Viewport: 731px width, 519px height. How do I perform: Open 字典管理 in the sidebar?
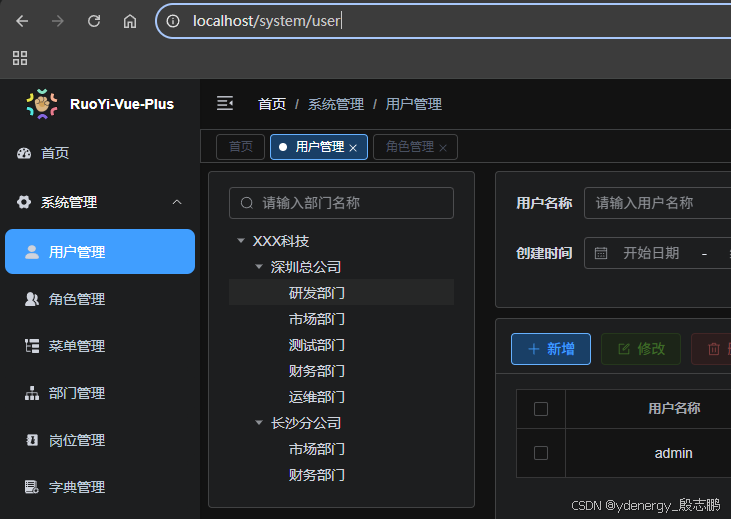(x=100, y=487)
